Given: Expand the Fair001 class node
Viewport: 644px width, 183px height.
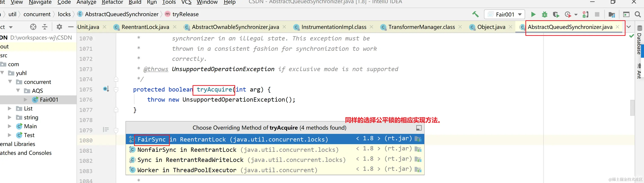Looking at the screenshot, I should pos(26,100).
